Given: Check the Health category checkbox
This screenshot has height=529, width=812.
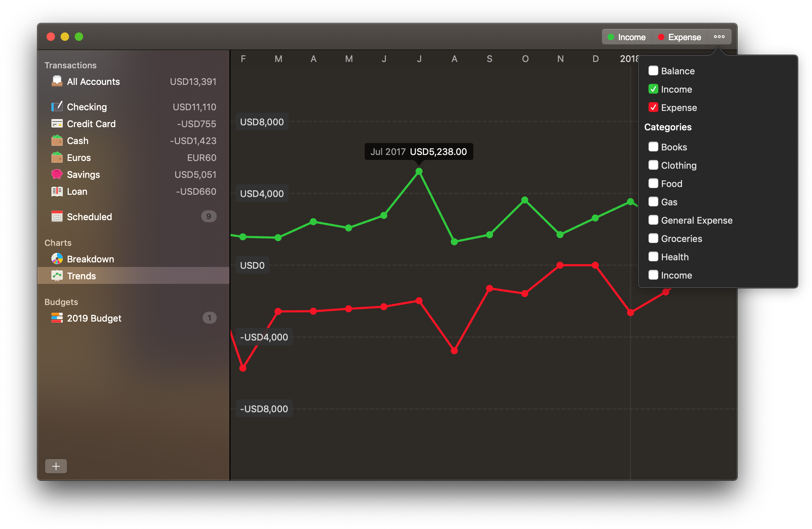Looking at the screenshot, I should pos(653,256).
